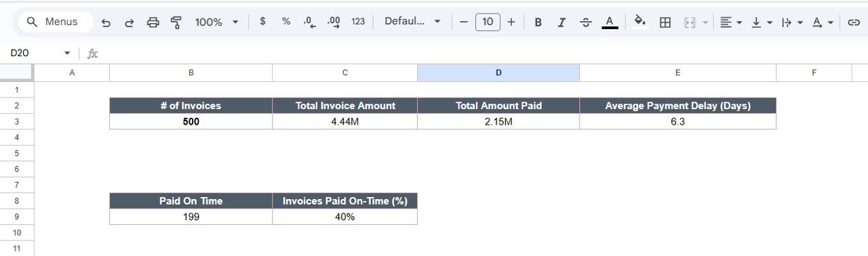Screen dimensions: 868x256
Task: Undo the last action
Action: point(106,22)
